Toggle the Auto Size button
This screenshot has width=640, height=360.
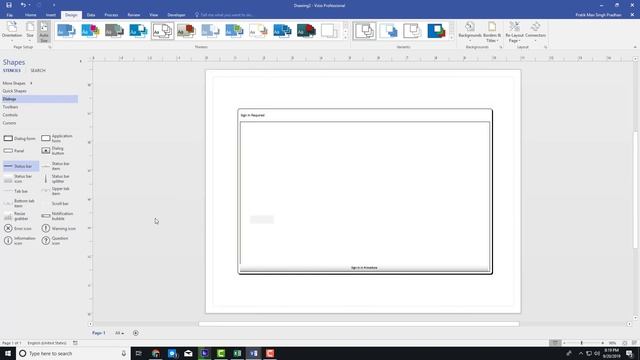(44, 31)
